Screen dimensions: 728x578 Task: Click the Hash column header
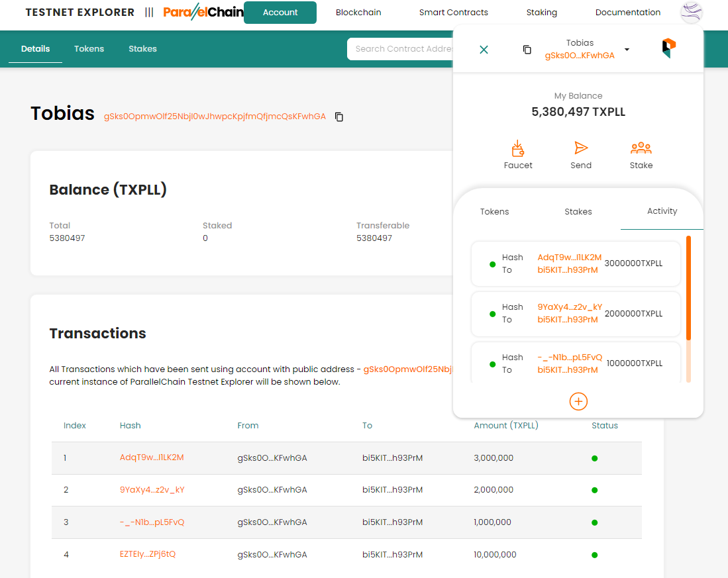click(x=130, y=425)
